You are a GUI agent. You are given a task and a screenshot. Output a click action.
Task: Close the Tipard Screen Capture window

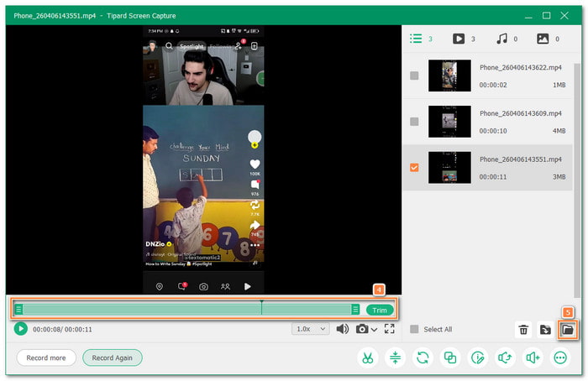(x=564, y=16)
